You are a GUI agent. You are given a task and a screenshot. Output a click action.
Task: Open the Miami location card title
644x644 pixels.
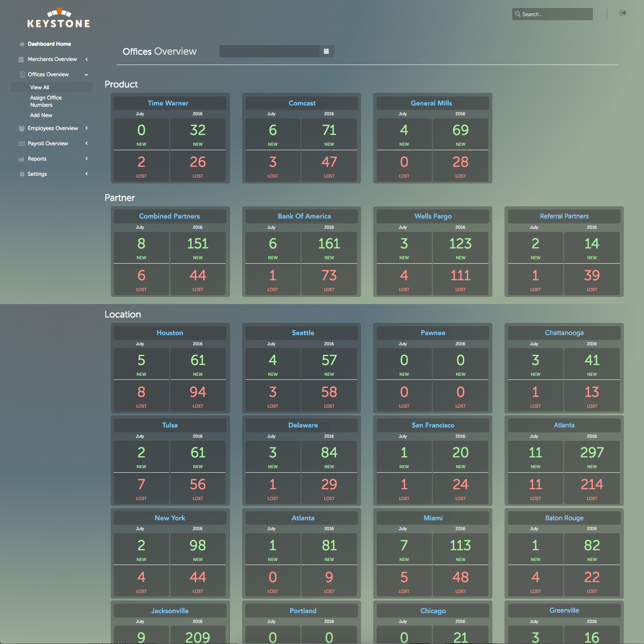click(433, 518)
